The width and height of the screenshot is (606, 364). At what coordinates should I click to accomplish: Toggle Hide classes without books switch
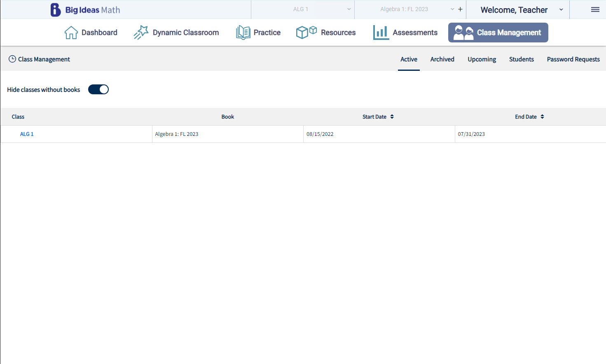point(98,89)
